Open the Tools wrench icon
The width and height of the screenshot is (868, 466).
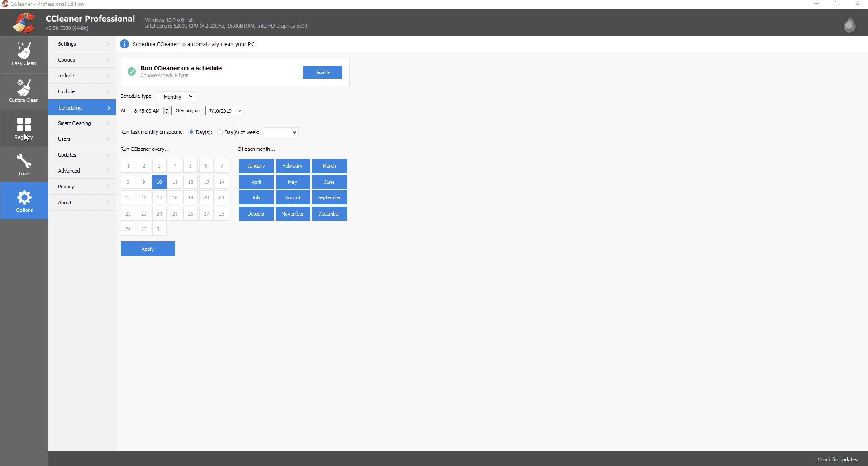24,161
